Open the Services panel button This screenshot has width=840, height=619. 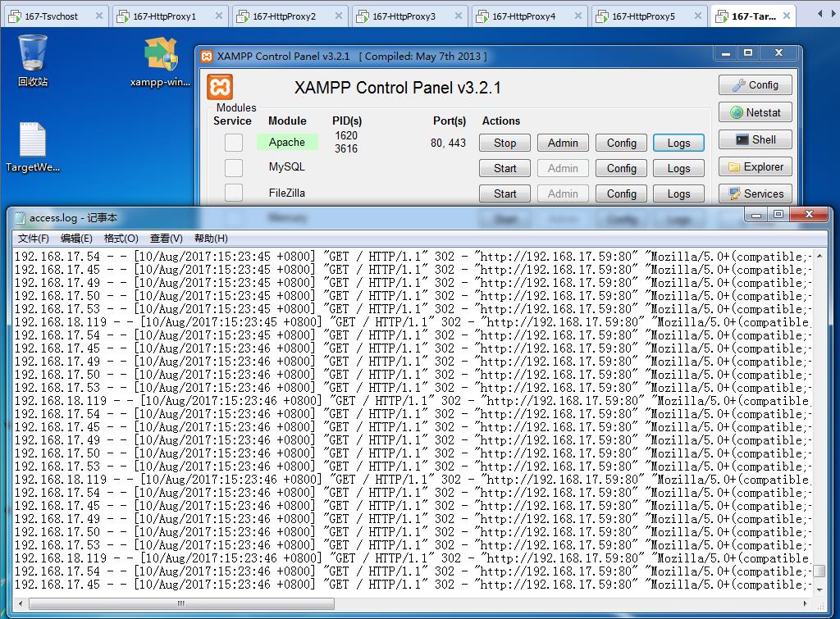click(755, 193)
